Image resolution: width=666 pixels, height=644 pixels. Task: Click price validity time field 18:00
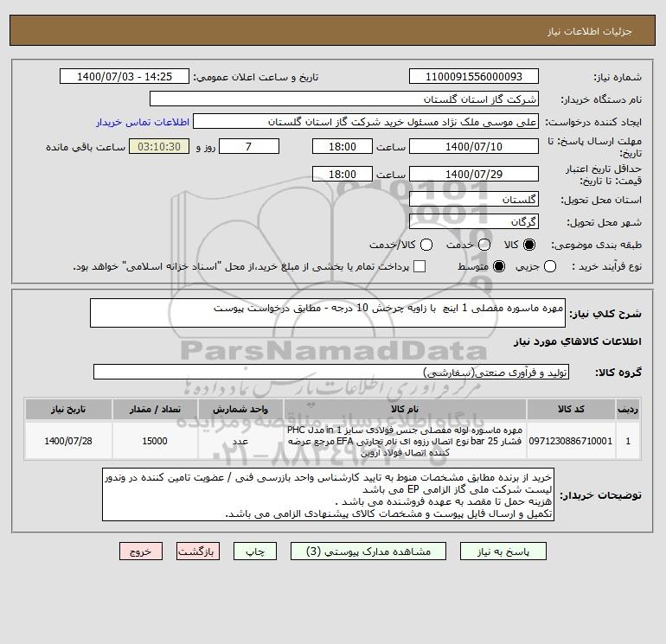(343, 174)
